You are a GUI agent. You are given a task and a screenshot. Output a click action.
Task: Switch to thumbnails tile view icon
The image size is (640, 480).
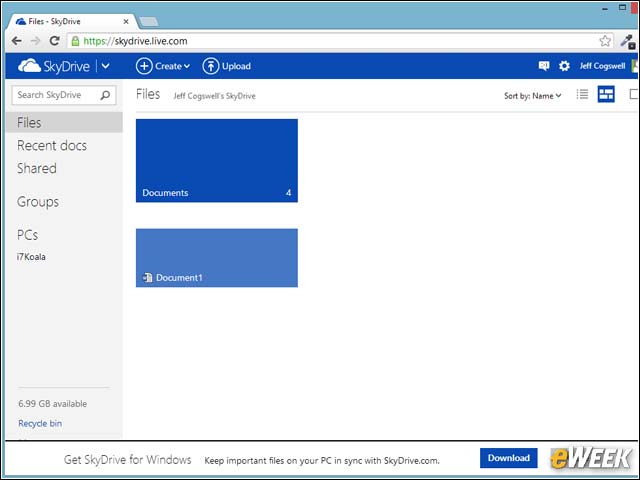tap(606, 94)
